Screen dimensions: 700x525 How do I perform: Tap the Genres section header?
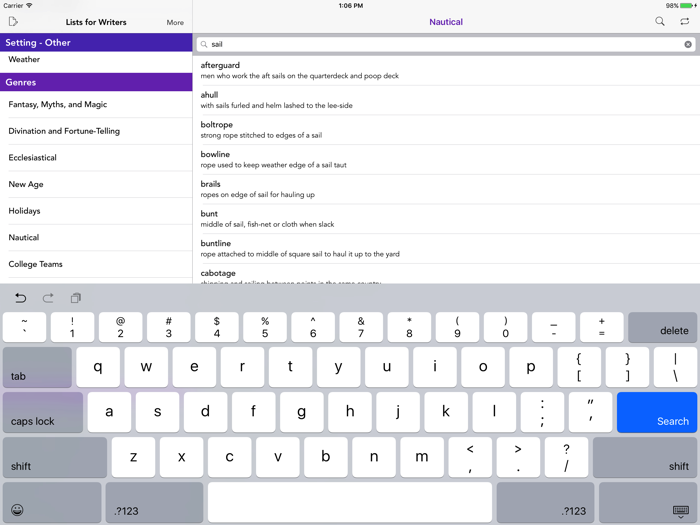click(96, 82)
